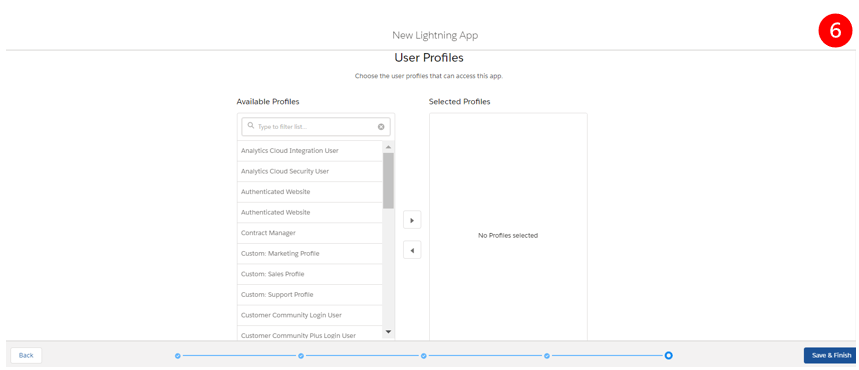The image size is (859, 370).
Task: Jump to first completed progress step
Action: click(x=177, y=356)
